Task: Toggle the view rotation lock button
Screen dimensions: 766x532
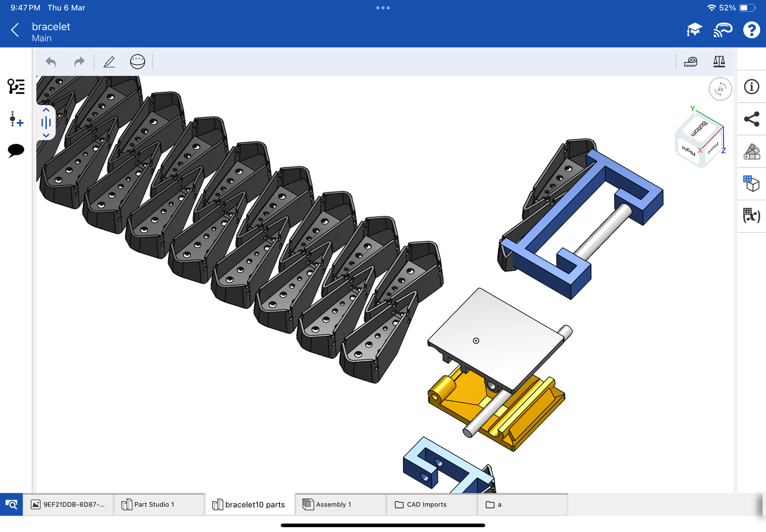Action: tap(720, 89)
